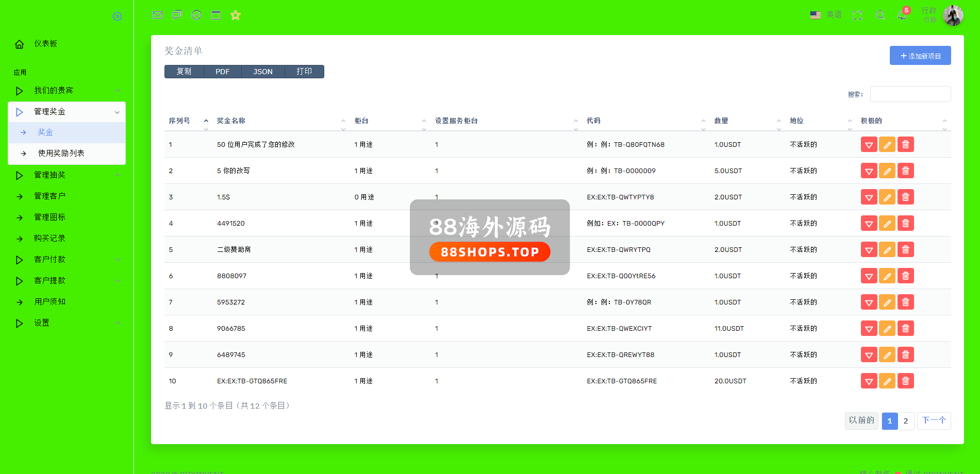The width and height of the screenshot is (980, 474).
Task: Click the 搜索 search input field
Action: [910, 94]
